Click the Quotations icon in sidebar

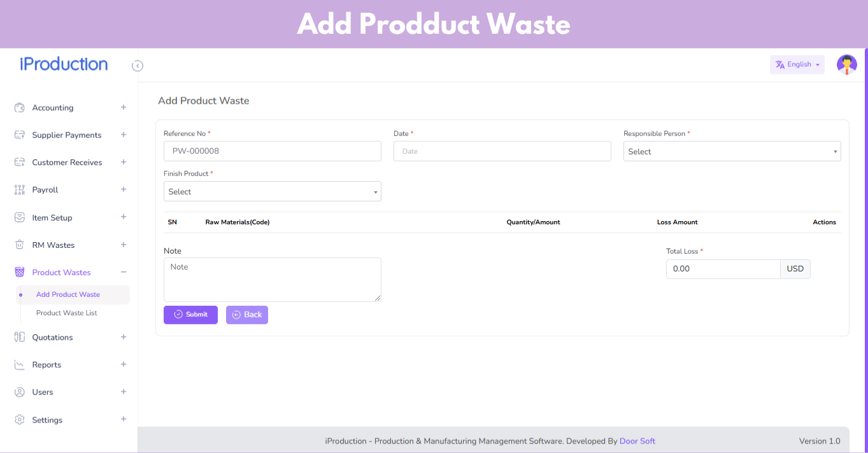[x=20, y=337]
